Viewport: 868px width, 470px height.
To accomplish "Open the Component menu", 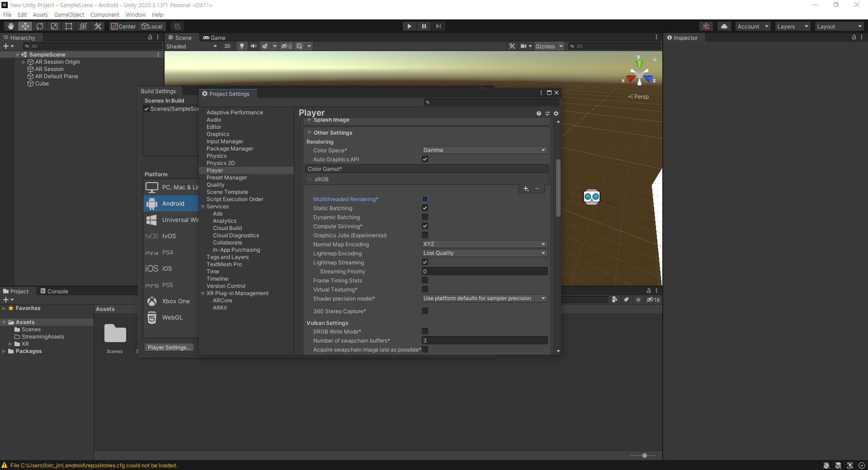I will pyautogui.click(x=105, y=14).
